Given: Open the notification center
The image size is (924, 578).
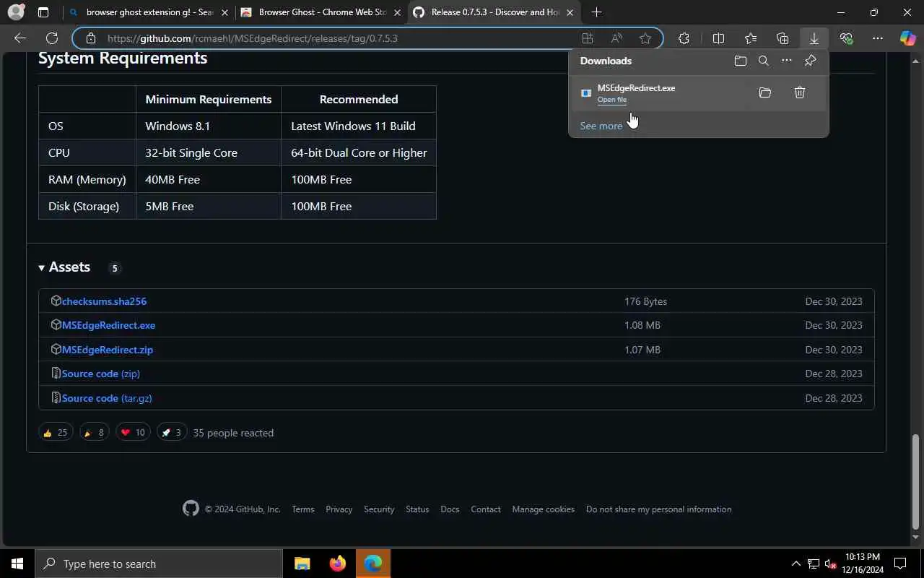Looking at the screenshot, I should click(x=900, y=564).
